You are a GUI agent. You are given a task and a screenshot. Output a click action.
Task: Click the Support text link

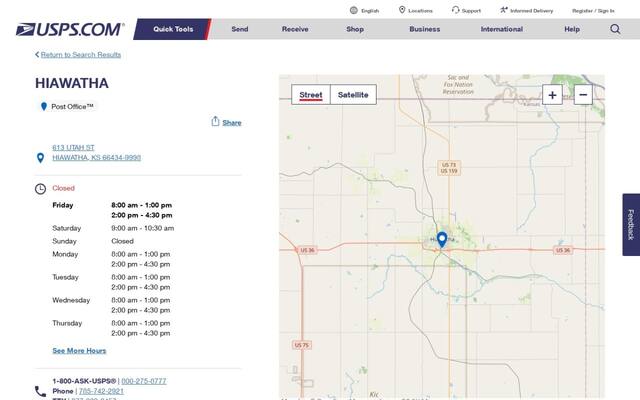click(471, 11)
